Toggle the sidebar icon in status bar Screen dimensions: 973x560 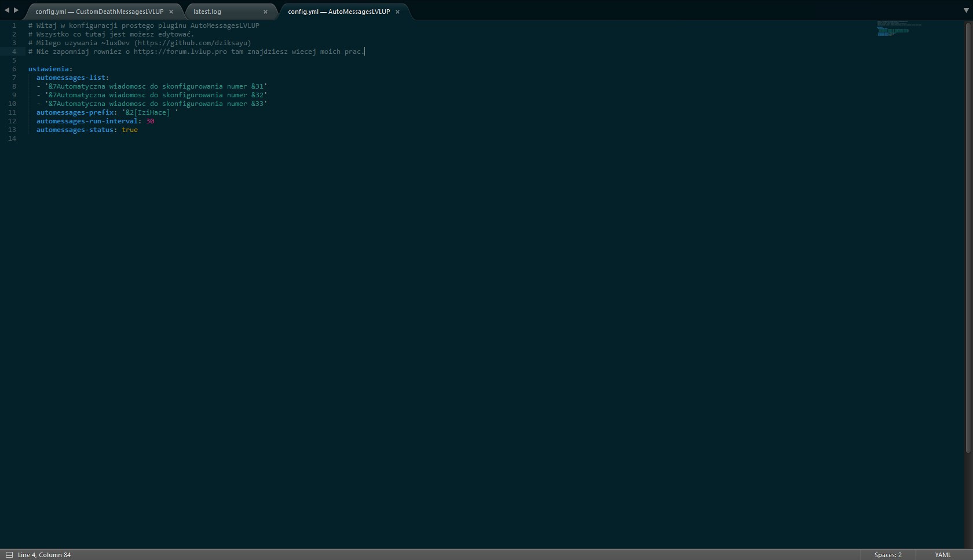pyautogui.click(x=9, y=555)
